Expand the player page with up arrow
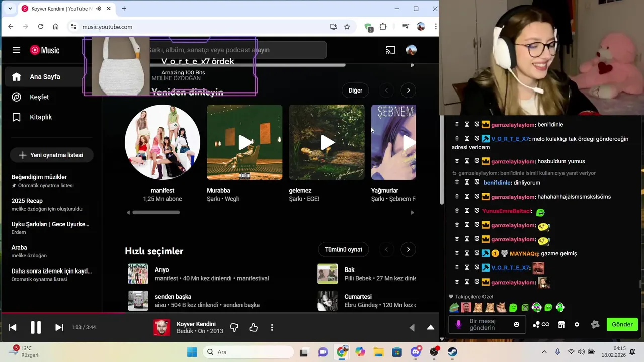Image resolution: width=644 pixels, height=362 pixels. click(x=431, y=327)
